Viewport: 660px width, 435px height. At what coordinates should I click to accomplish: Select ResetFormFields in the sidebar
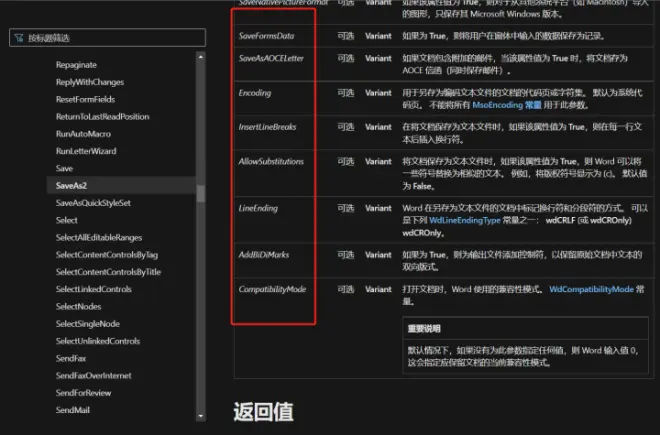(x=85, y=99)
